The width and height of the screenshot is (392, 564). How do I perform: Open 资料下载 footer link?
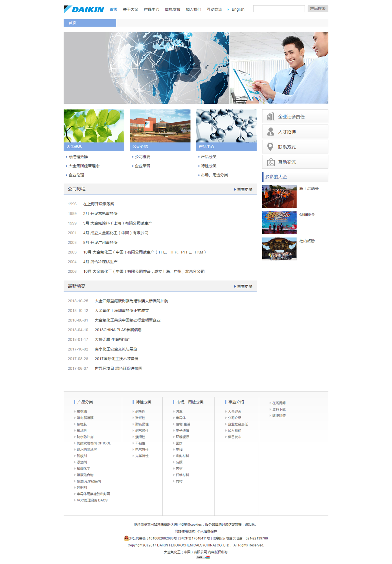coord(279,409)
